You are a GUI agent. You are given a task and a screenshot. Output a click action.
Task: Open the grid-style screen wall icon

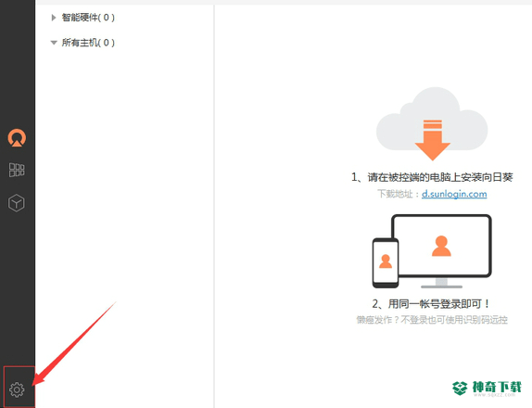point(17,170)
